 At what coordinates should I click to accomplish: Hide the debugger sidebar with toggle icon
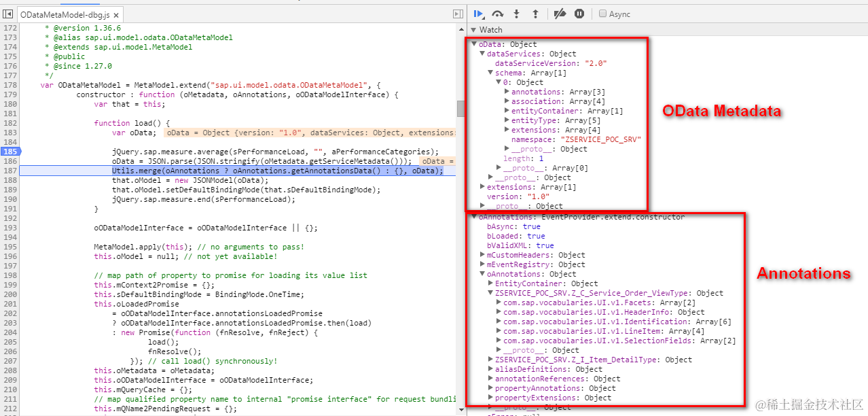click(x=458, y=14)
